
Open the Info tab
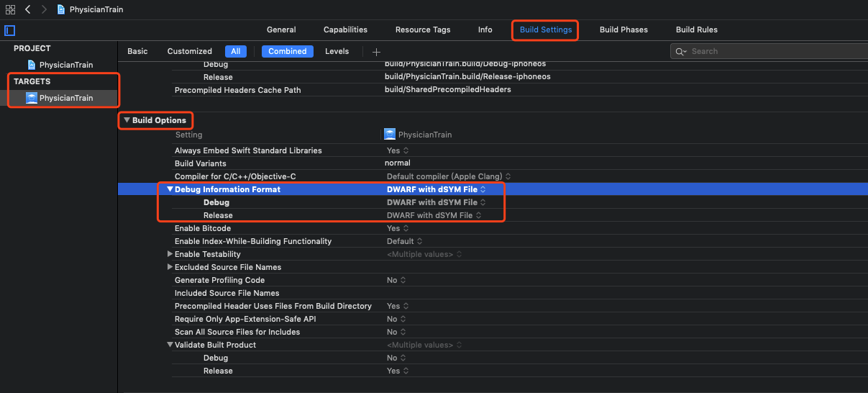tap(485, 30)
